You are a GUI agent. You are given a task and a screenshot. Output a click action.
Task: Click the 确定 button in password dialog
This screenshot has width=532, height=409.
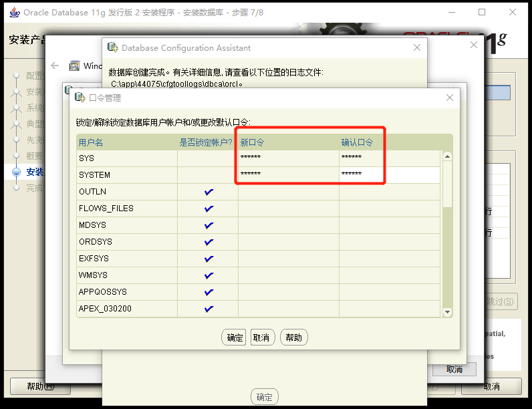pyautogui.click(x=234, y=337)
